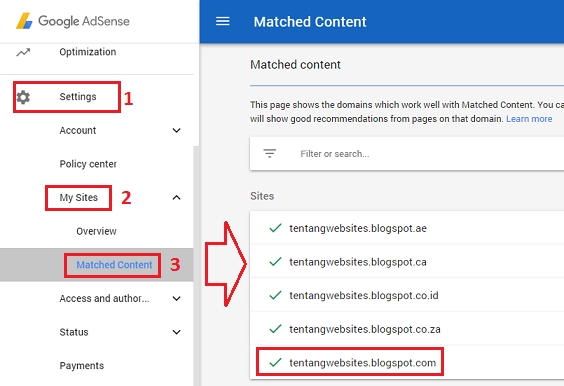Click checkmark beside tentangwebsites.blogspot.ae
Screen dimensions: 564x386
click(275, 228)
